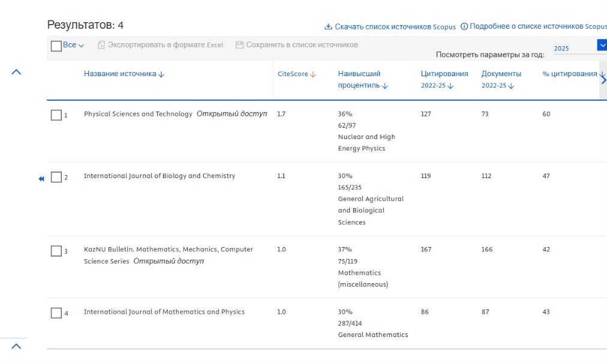Click percentile 36% in first row
The height and width of the screenshot is (364, 607).
click(345, 114)
